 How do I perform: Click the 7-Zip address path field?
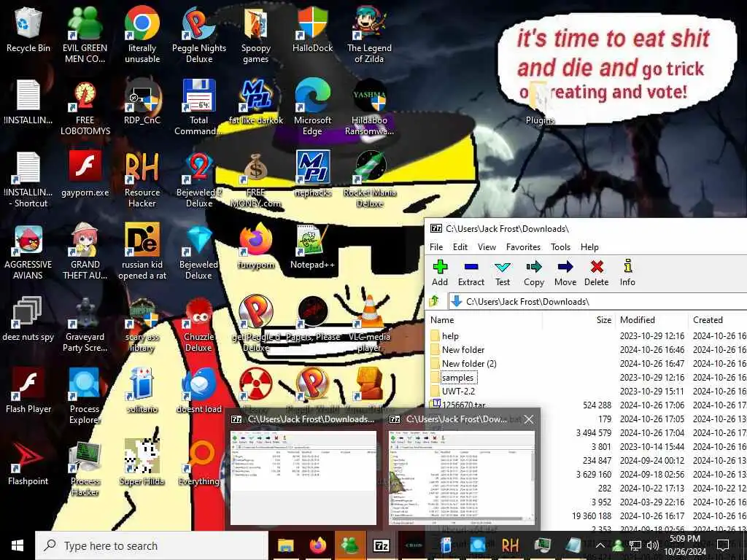click(x=597, y=301)
